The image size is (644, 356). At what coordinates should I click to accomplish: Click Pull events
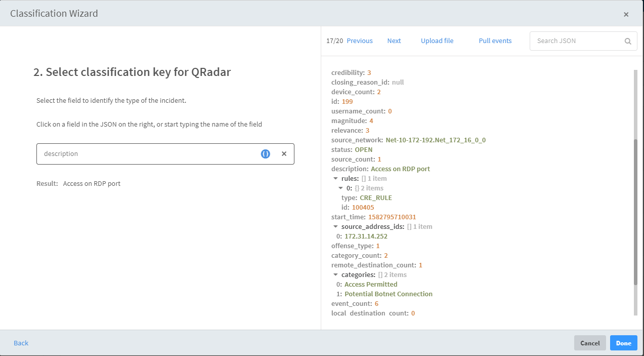coord(495,41)
